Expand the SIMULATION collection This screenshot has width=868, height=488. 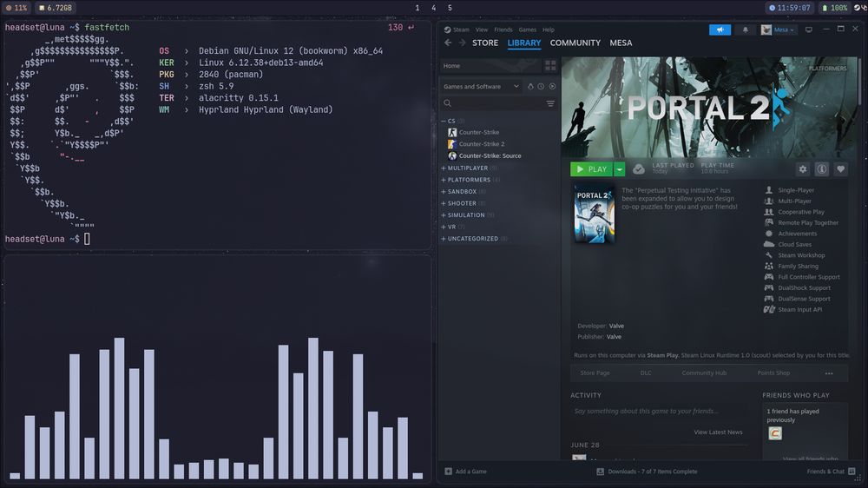click(x=444, y=215)
